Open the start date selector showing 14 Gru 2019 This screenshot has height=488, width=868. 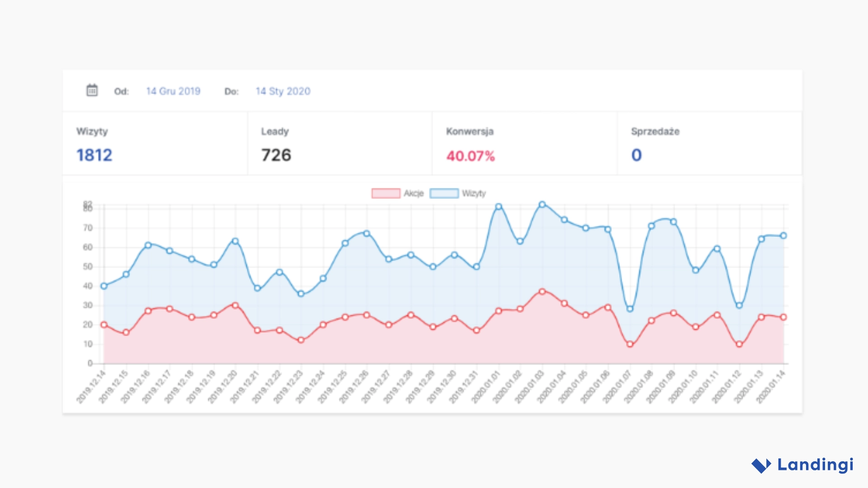pos(173,91)
